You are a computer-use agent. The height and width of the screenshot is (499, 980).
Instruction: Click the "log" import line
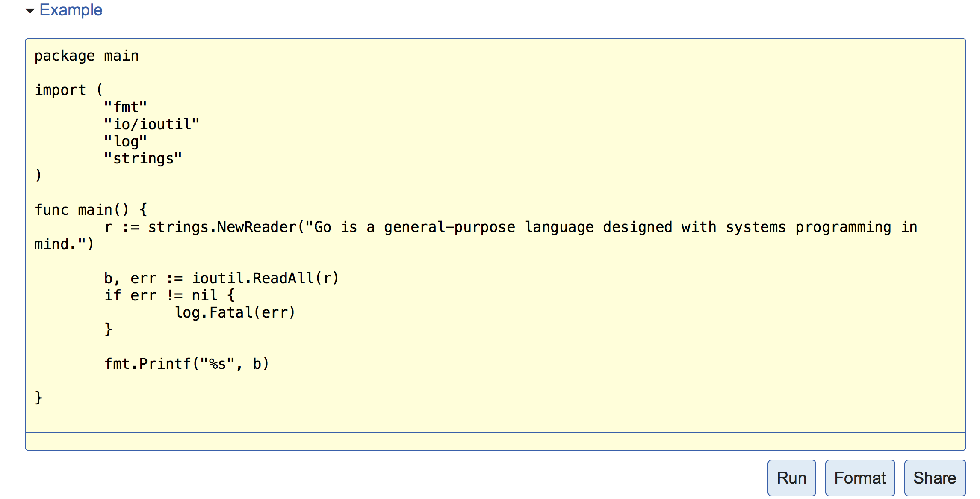click(125, 141)
